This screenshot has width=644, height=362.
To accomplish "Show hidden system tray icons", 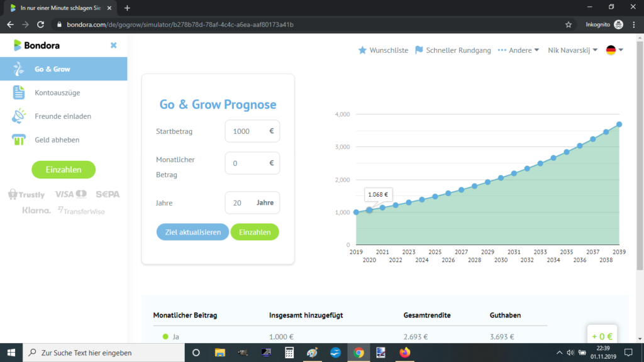I will click(559, 353).
